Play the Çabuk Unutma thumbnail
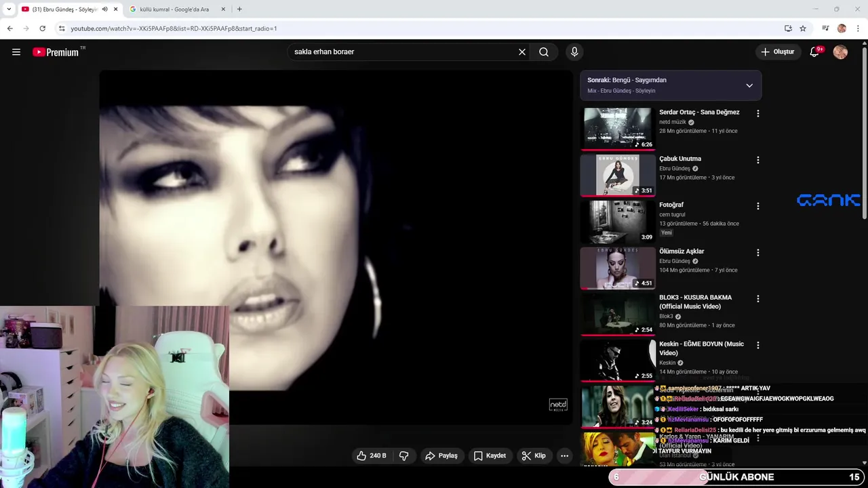Viewport: 868px width, 488px height. point(618,175)
